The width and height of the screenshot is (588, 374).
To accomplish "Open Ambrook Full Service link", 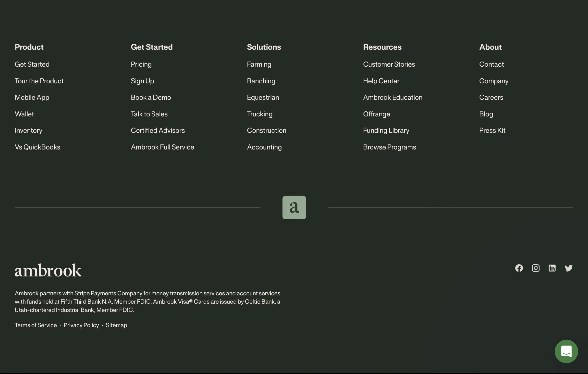I will coord(162,147).
